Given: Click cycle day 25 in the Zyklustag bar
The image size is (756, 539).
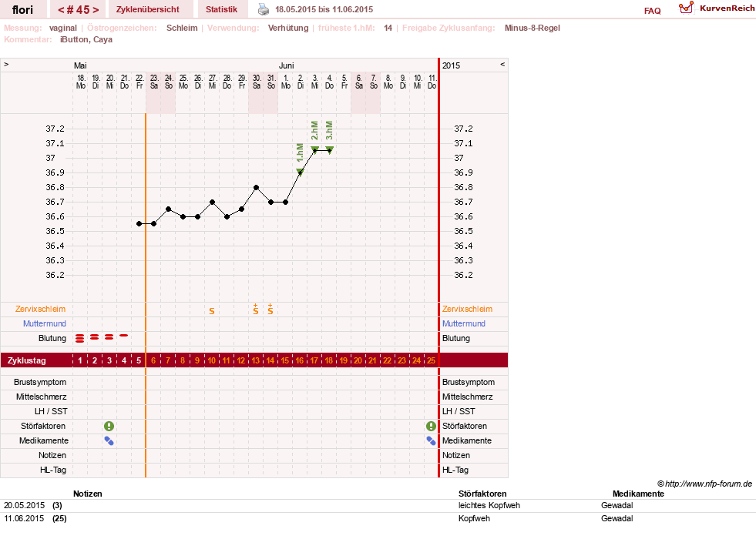Looking at the screenshot, I should click(x=431, y=360).
